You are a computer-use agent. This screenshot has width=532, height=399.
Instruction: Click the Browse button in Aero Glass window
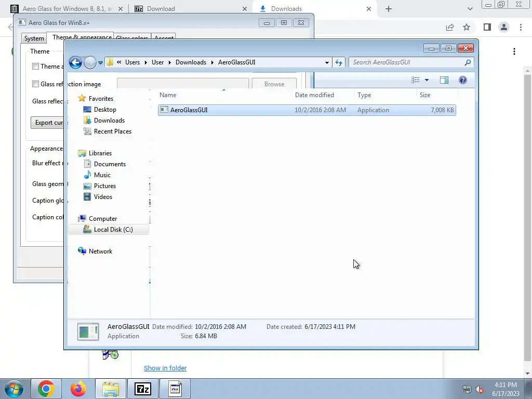(x=274, y=84)
